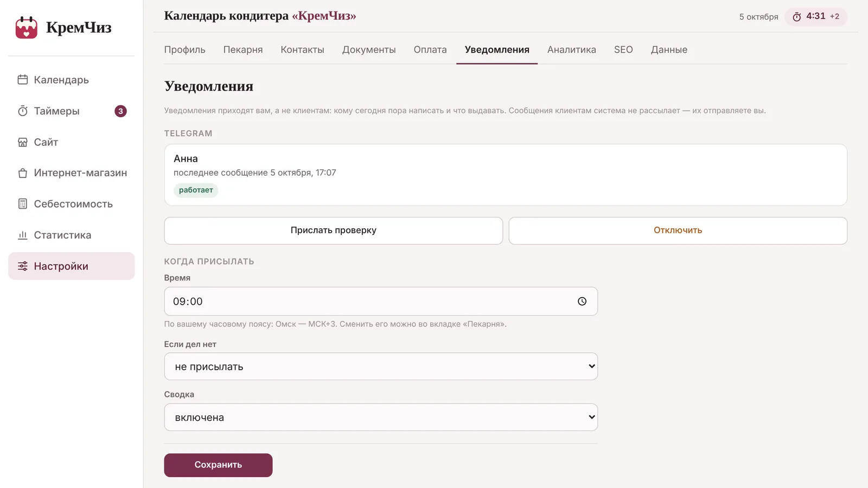Click the 4:31 +2 timer pill
This screenshot has width=868, height=488.
pos(816,16)
